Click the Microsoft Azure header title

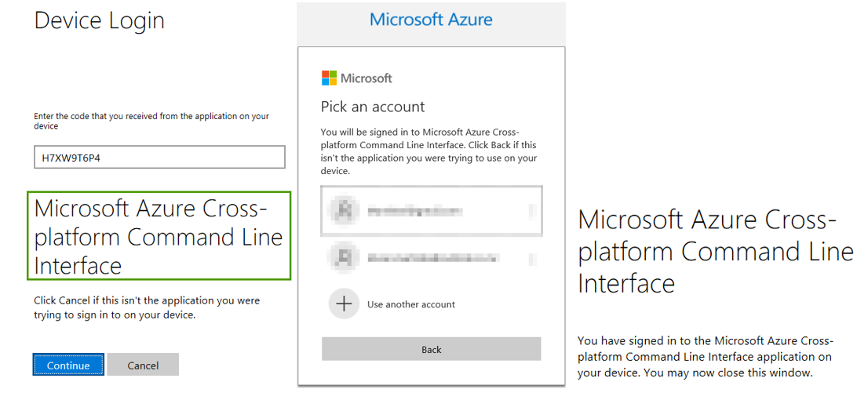[431, 20]
